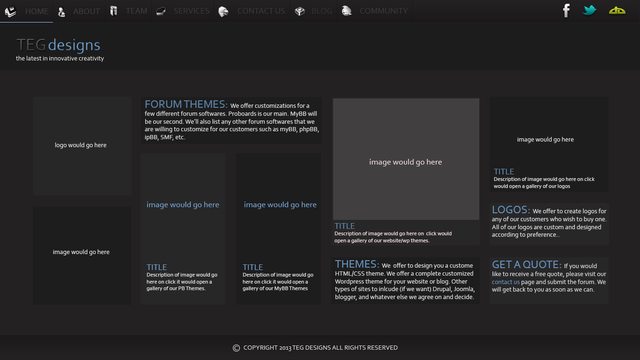This screenshot has height=360, width=640.
Task: Open the COMMUNITY menu item
Action: (x=383, y=11)
